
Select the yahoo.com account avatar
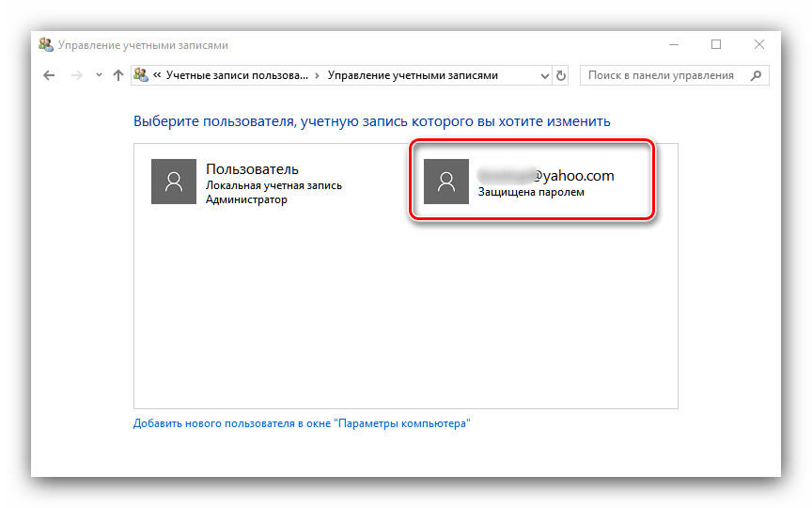click(446, 182)
